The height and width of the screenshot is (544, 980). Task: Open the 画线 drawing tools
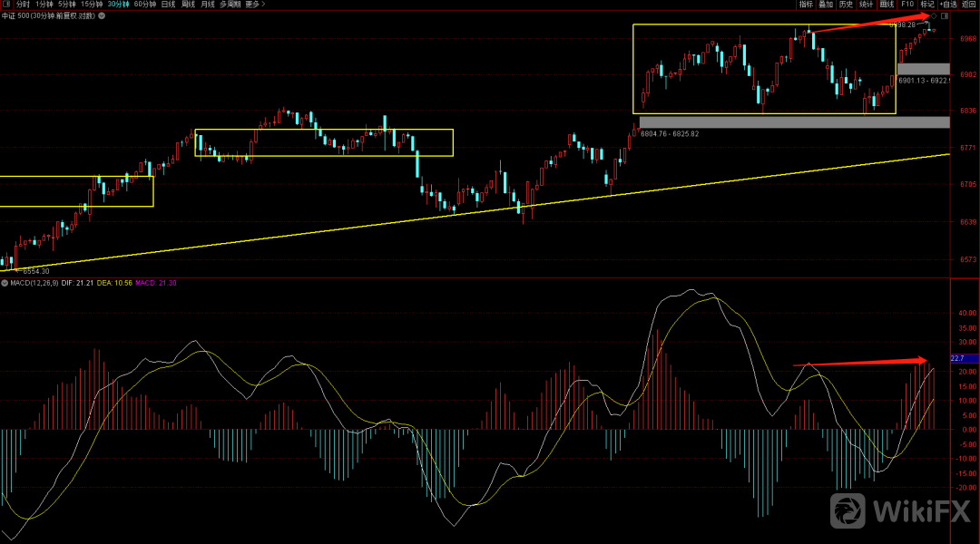(887, 5)
